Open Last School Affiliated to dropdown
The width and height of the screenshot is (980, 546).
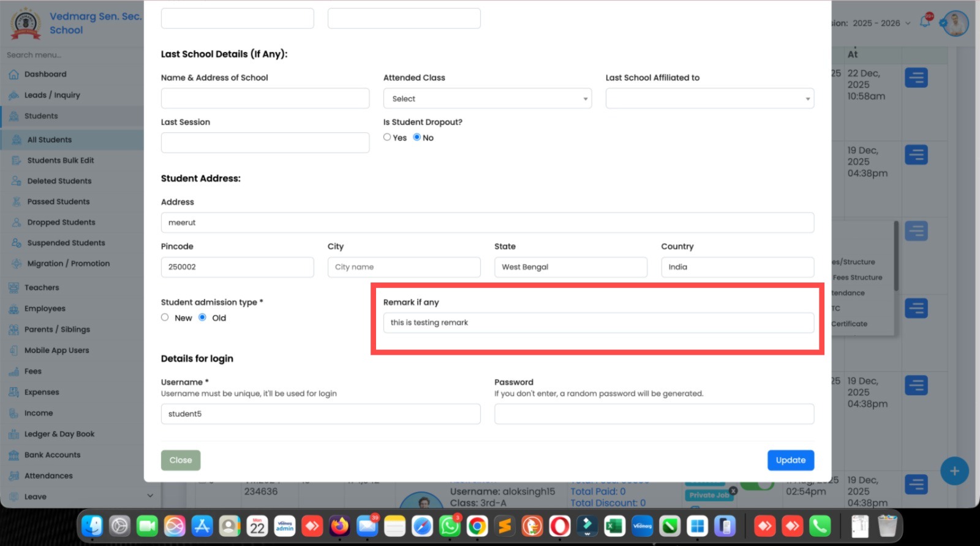click(x=709, y=99)
